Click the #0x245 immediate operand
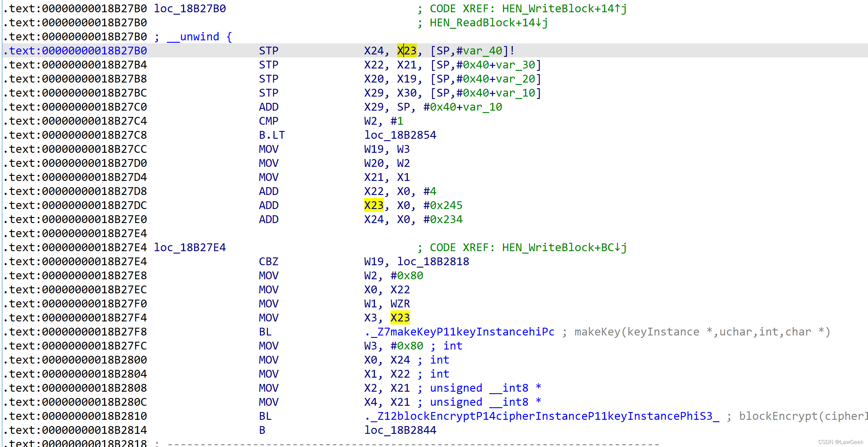Image resolution: width=868 pixels, height=447 pixels. click(x=443, y=205)
